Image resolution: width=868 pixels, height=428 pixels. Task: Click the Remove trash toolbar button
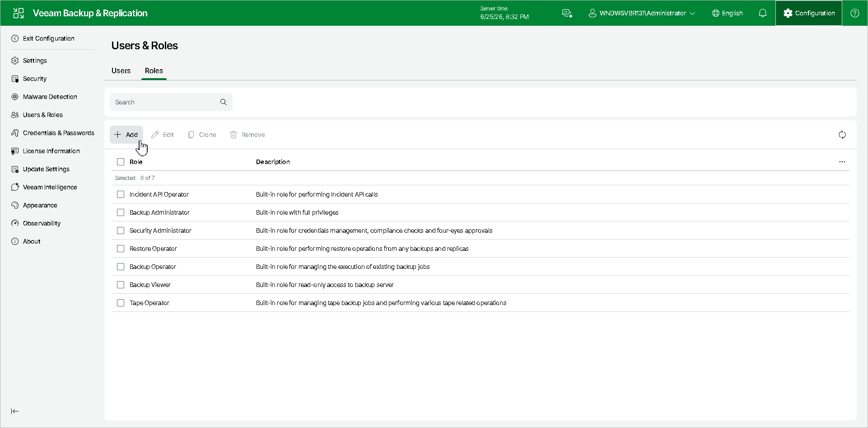click(x=247, y=135)
